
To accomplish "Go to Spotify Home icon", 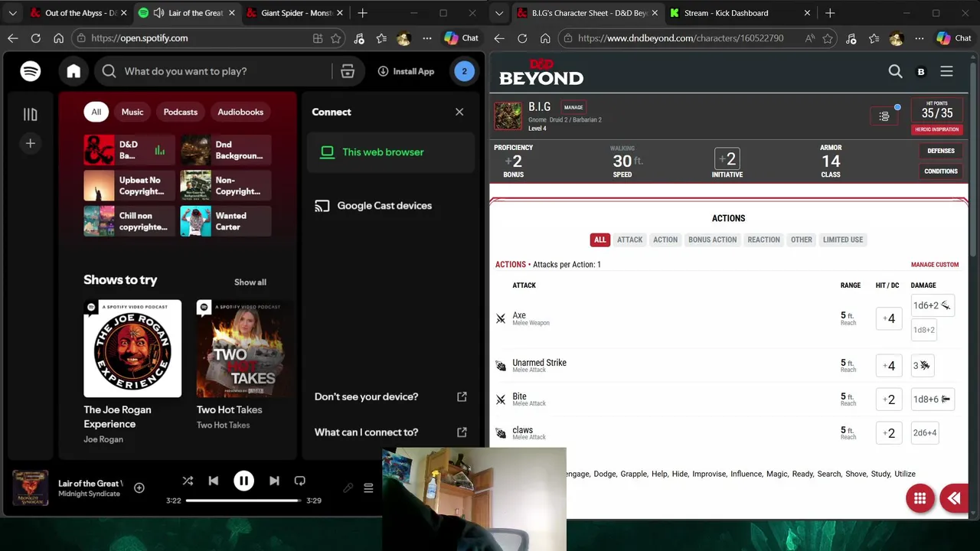I will [x=73, y=71].
